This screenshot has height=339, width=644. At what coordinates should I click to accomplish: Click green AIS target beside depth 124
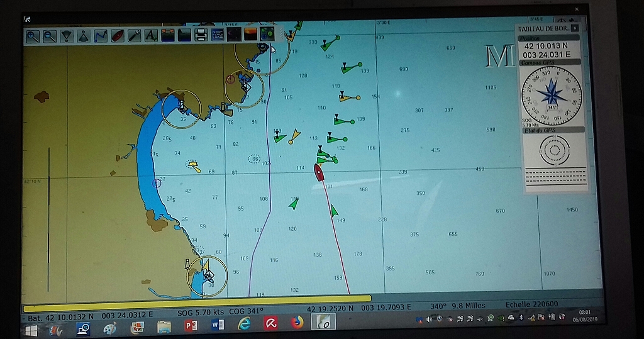330,43
